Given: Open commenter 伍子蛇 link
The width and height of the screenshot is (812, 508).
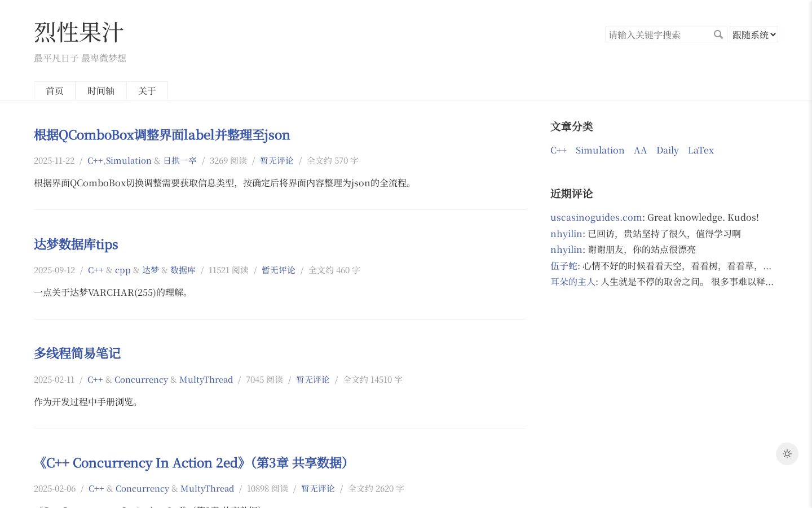Looking at the screenshot, I should 564,266.
